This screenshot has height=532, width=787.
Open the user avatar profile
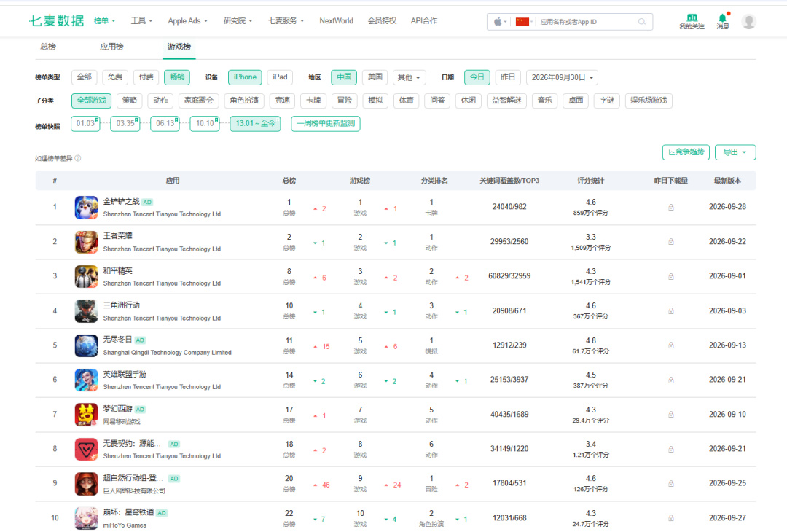[x=749, y=21]
